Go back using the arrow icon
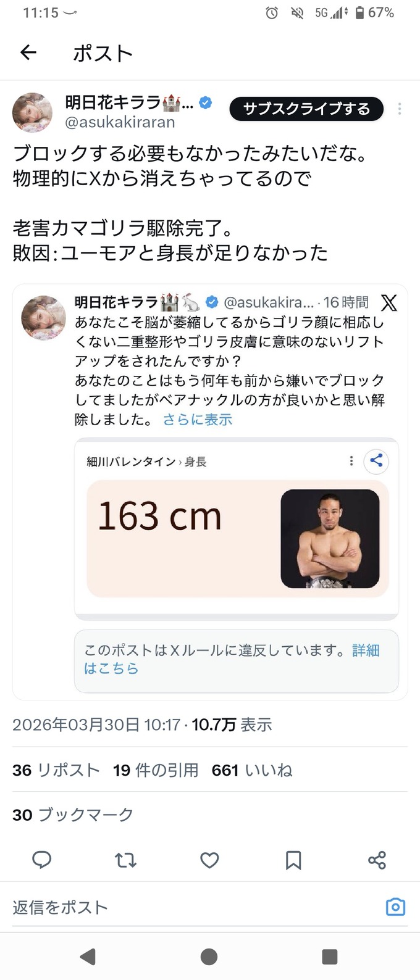 28,53
